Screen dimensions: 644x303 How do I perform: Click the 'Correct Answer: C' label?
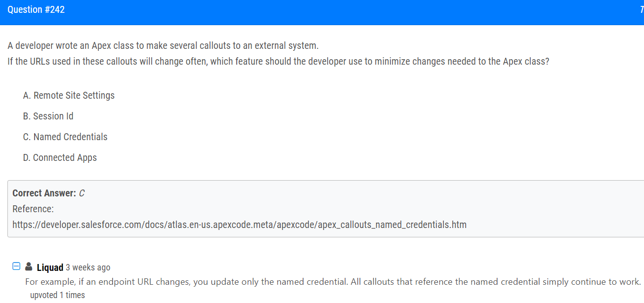tap(48, 193)
